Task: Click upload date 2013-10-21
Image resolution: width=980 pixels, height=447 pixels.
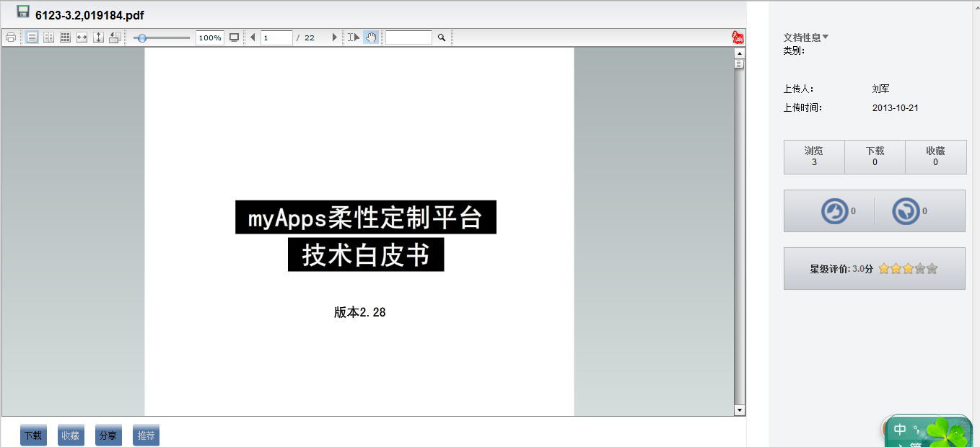Action: [x=896, y=108]
